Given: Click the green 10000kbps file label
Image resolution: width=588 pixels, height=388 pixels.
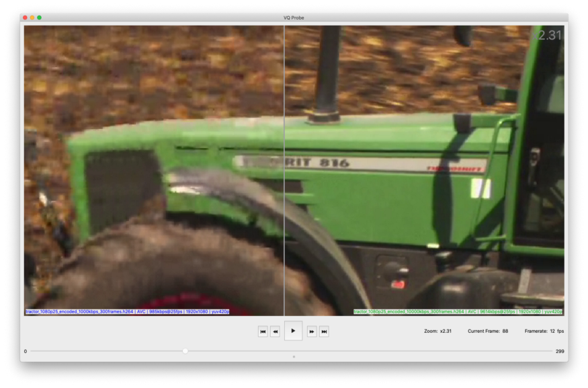Looking at the screenshot, I should pyautogui.click(x=458, y=312).
